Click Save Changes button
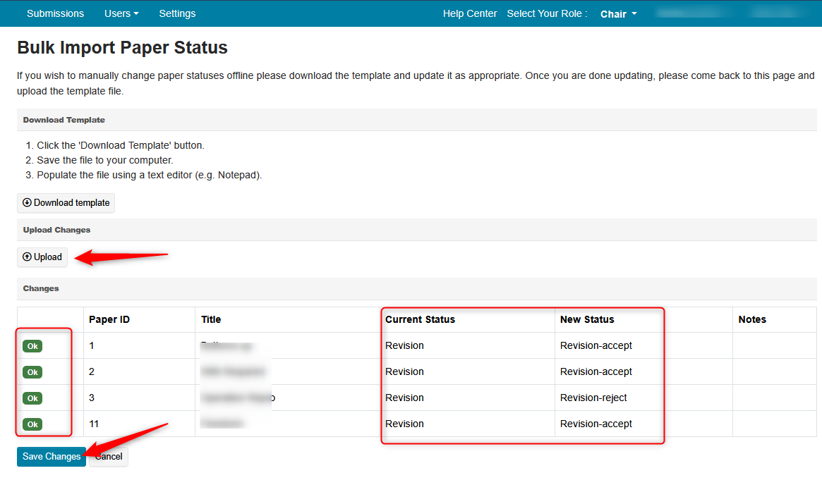Screen dimensions: 822x504 coord(52,457)
